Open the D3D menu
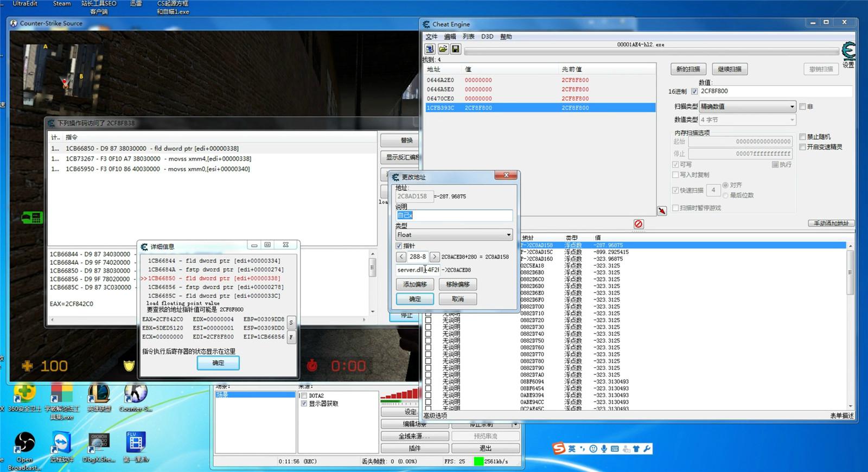This screenshot has width=868, height=472. 487,36
